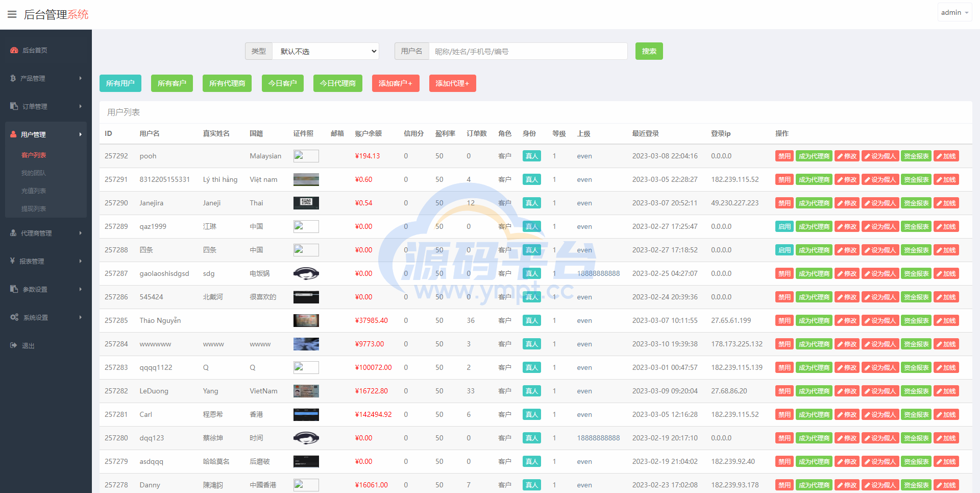Open the admin account dropdown
The image size is (980, 493).
pyautogui.click(x=954, y=12)
